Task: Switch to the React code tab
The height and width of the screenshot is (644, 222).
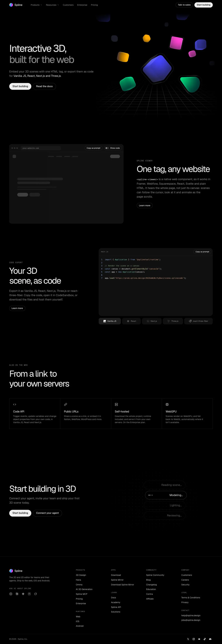Action: [132, 321]
